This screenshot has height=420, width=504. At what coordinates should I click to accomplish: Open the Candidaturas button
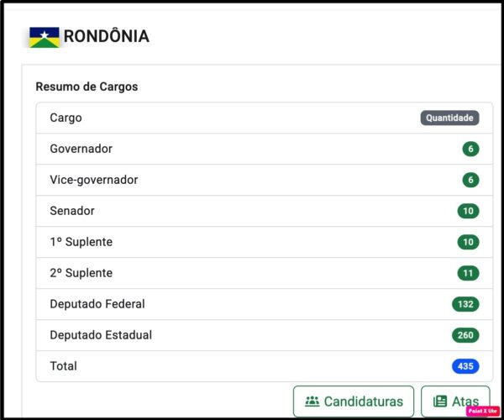tap(354, 402)
